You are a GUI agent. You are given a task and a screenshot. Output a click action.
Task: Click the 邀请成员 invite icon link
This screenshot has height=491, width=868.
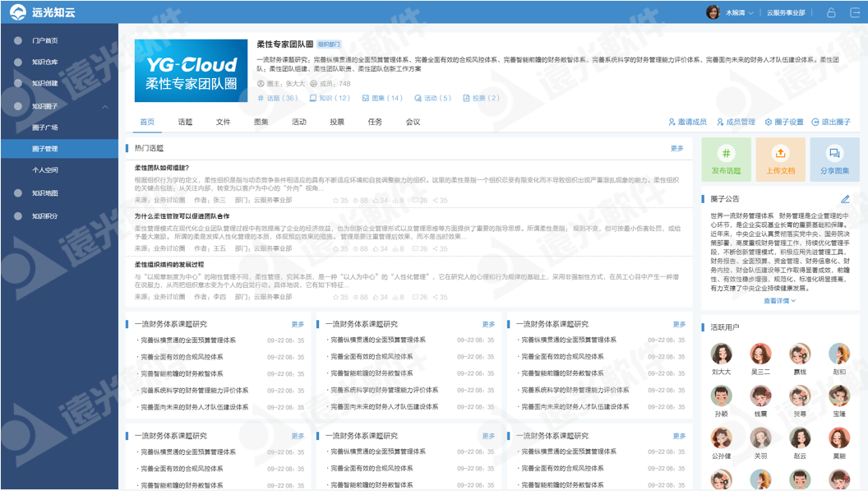click(687, 123)
